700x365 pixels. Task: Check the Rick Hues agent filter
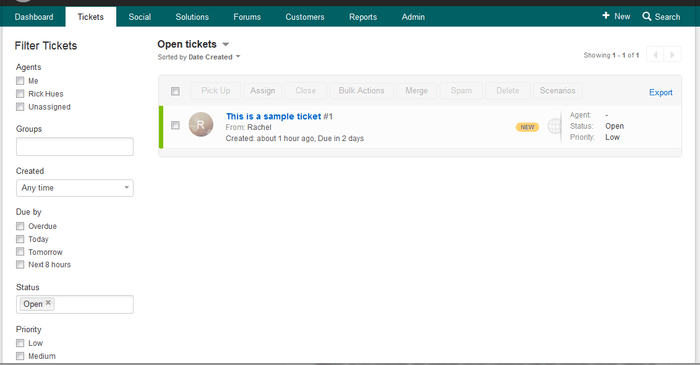coord(20,94)
